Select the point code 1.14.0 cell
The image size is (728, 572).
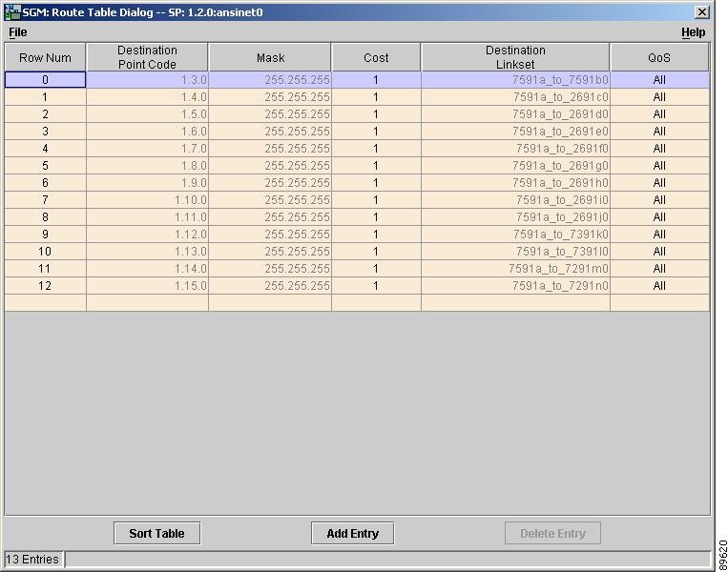point(147,269)
